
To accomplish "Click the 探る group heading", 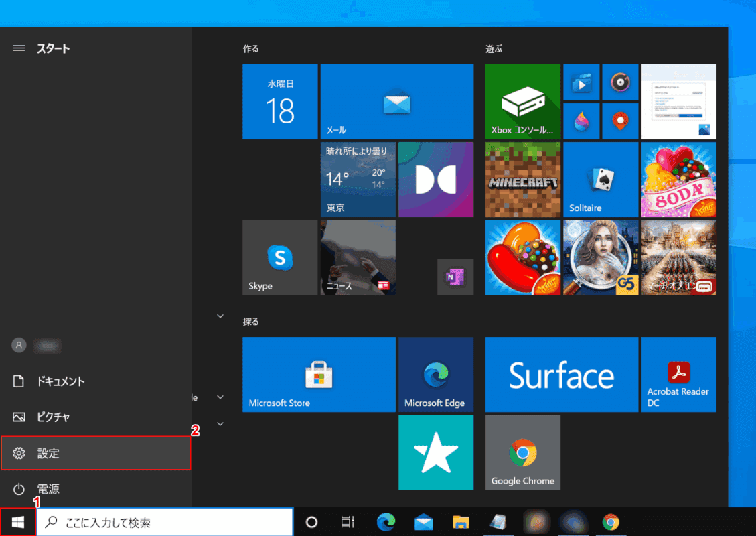I will 250,322.
